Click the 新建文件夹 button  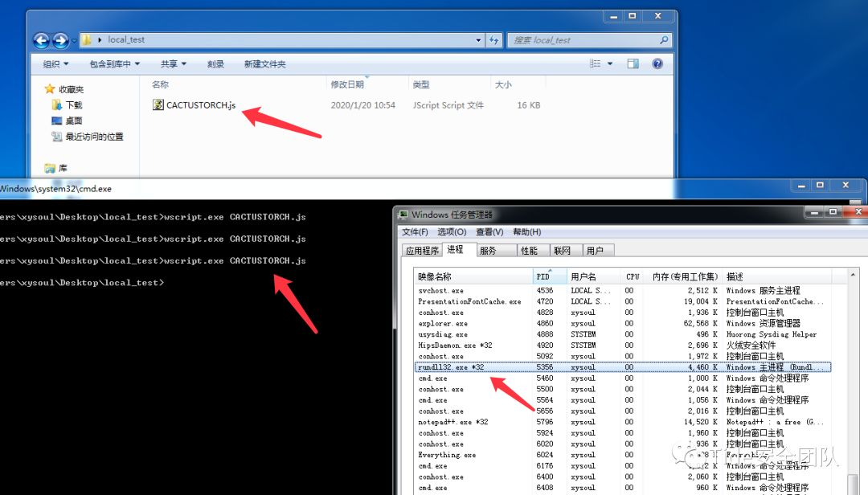[264, 63]
